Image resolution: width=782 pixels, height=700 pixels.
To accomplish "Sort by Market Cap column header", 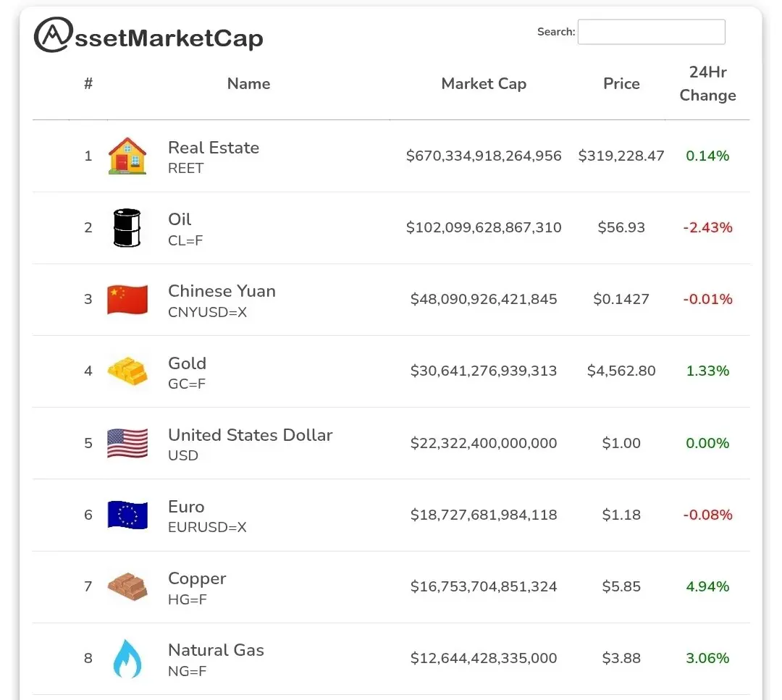I will 484,84.
